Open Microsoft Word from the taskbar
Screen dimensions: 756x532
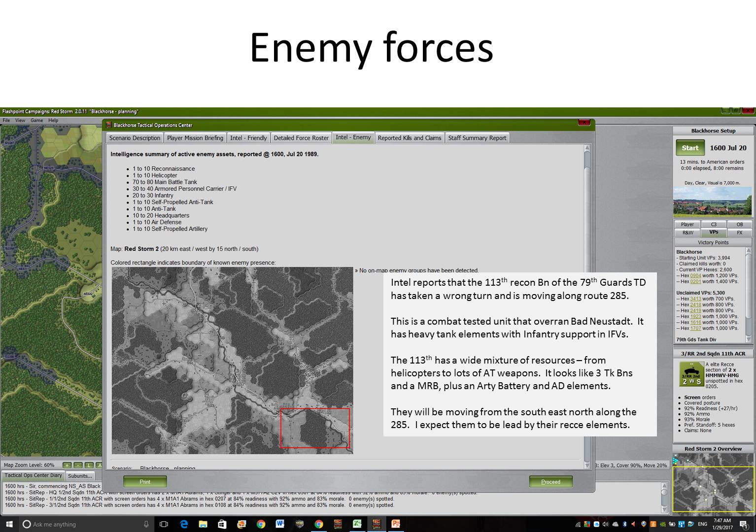[280, 524]
